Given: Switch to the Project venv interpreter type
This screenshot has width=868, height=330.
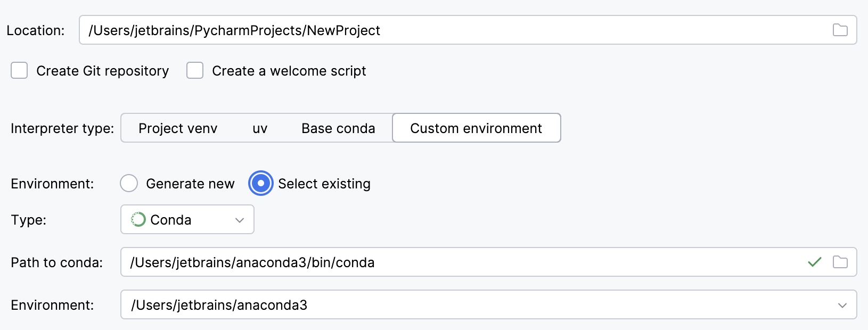Looking at the screenshot, I should 178,128.
